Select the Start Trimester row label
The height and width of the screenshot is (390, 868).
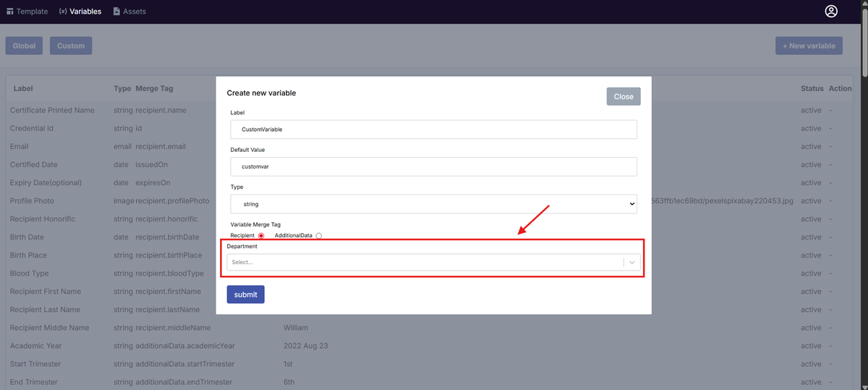tap(35, 364)
